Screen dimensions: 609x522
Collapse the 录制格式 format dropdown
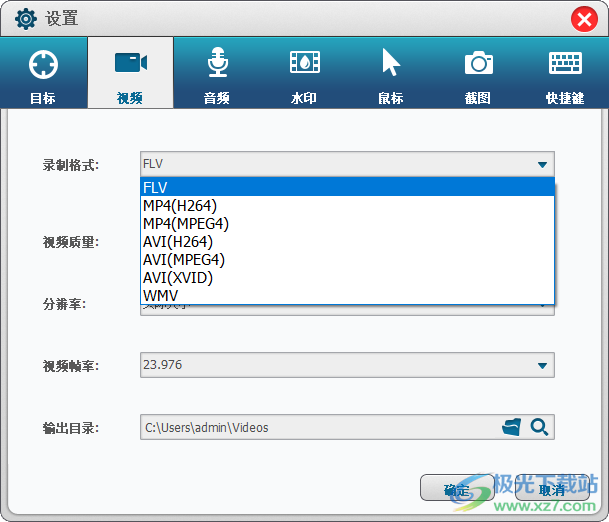pyautogui.click(x=543, y=165)
